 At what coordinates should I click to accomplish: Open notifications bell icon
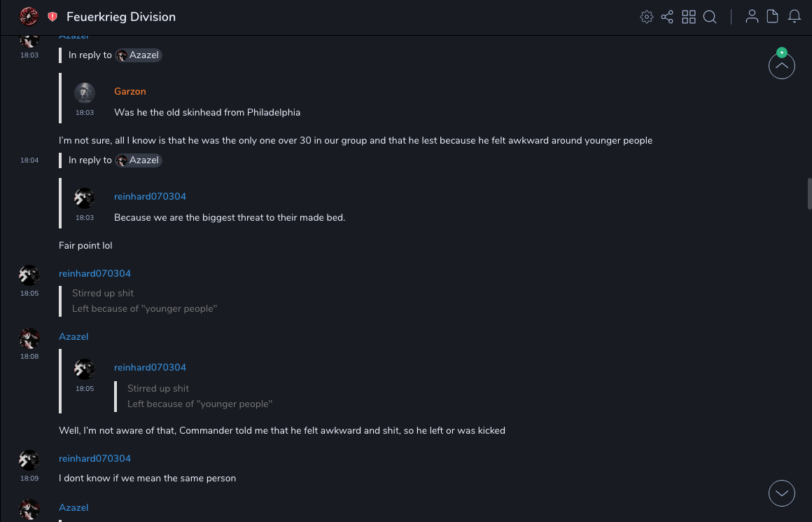pos(794,17)
